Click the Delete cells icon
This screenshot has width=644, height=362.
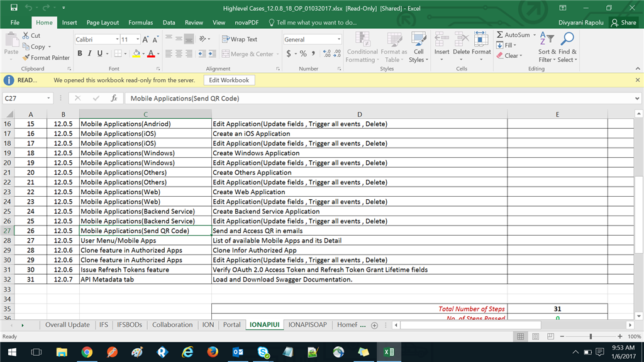click(x=461, y=40)
